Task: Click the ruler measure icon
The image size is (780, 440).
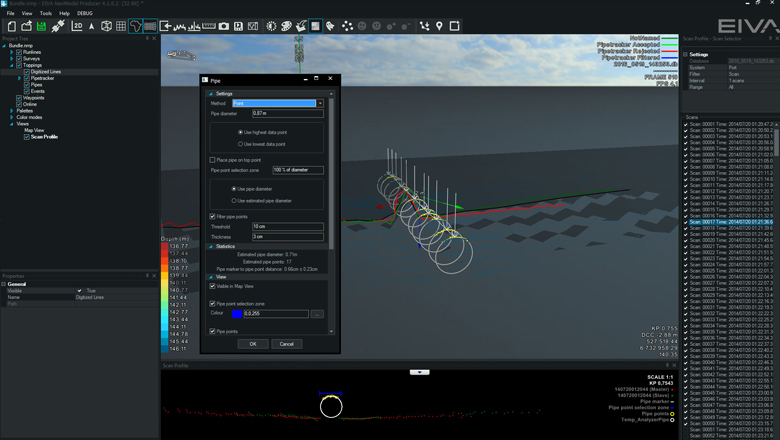Action: [x=209, y=26]
